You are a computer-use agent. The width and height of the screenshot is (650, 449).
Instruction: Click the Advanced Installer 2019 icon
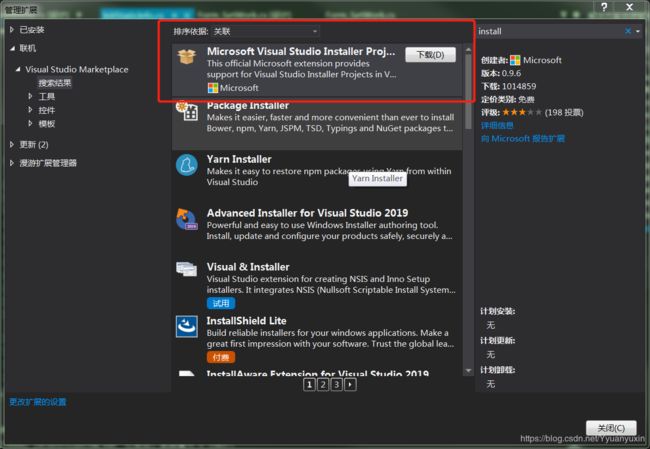tap(187, 219)
